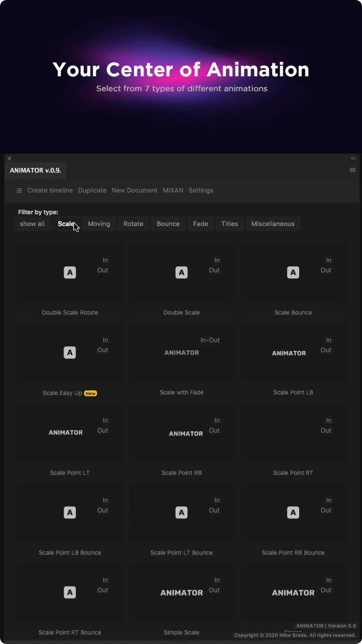This screenshot has height=644, width=362.
Task: Click Create timeline in the menu bar
Action: [50, 190]
